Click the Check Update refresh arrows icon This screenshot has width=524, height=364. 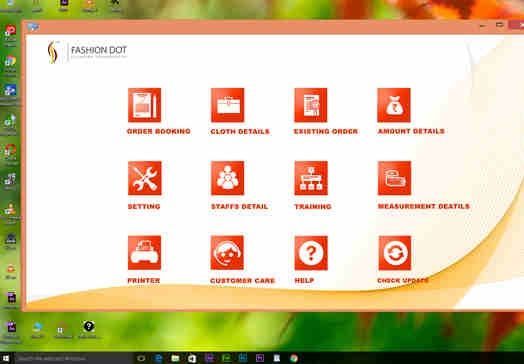click(x=395, y=253)
